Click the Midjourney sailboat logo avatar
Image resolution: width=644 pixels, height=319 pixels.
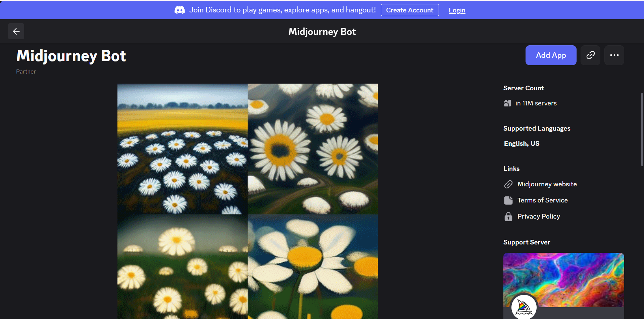click(x=524, y=306)
